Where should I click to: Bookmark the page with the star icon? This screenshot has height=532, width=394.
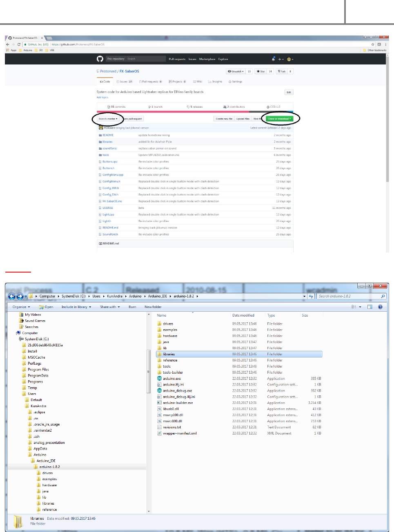pos(373,44)
